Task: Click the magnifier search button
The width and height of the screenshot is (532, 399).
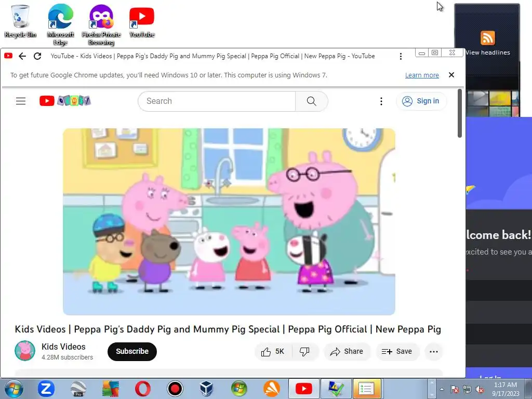Action: pyautogui.click(x=312, y=101)
